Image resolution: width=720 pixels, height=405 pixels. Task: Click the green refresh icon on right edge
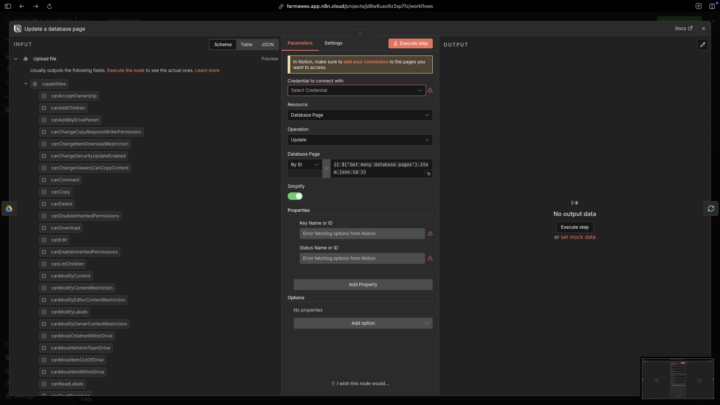tap(711, 208)
